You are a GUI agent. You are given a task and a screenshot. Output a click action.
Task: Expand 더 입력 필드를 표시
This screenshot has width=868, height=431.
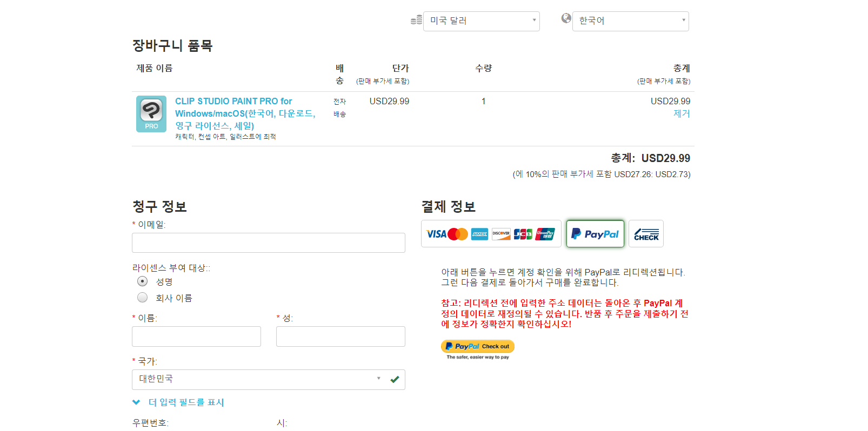[178, 402]
